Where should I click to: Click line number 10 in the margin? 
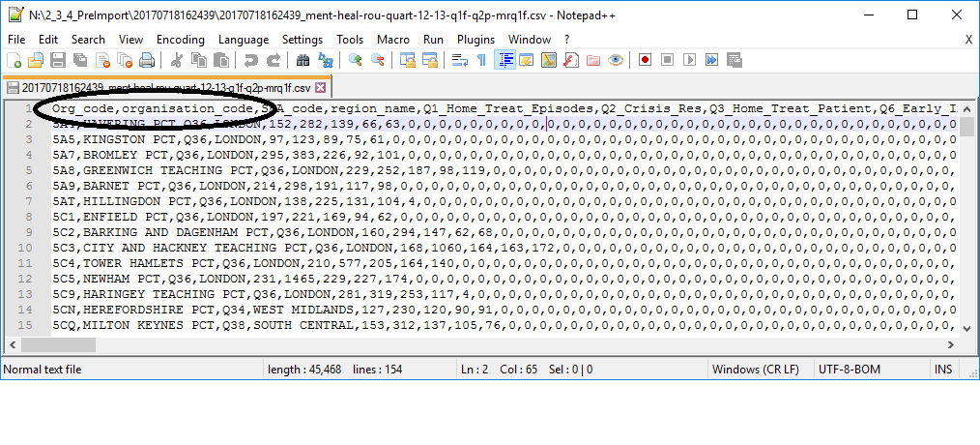[26, 248]
